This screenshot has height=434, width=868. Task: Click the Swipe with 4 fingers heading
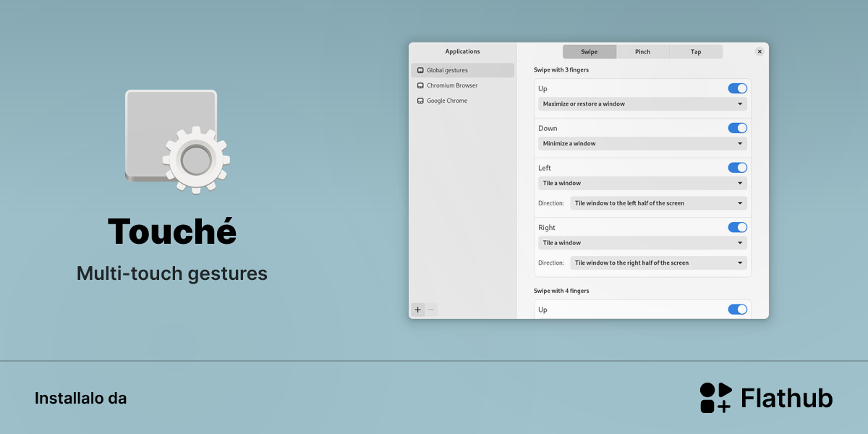point(561,291)
